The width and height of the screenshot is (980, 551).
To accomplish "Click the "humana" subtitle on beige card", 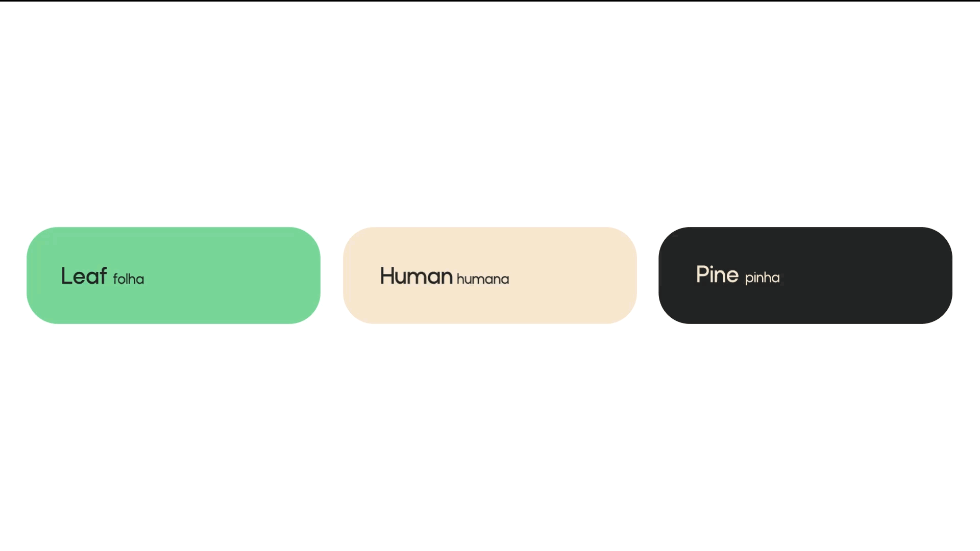I will coord(482,279).
